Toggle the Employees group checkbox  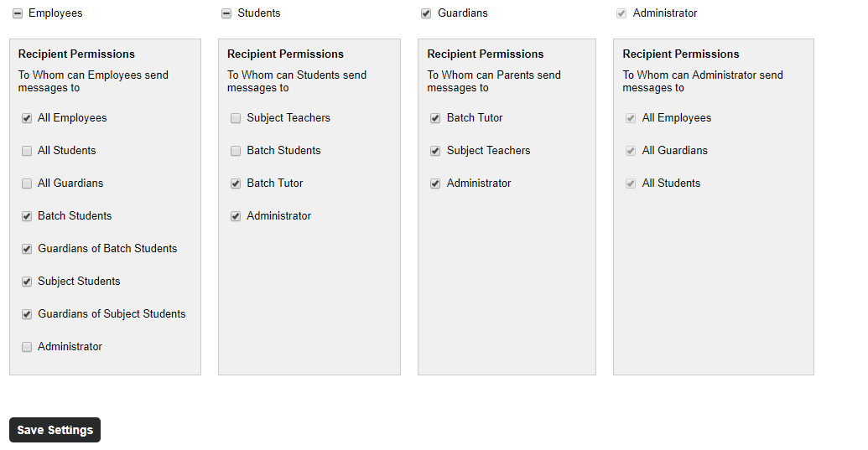[18, 13]
